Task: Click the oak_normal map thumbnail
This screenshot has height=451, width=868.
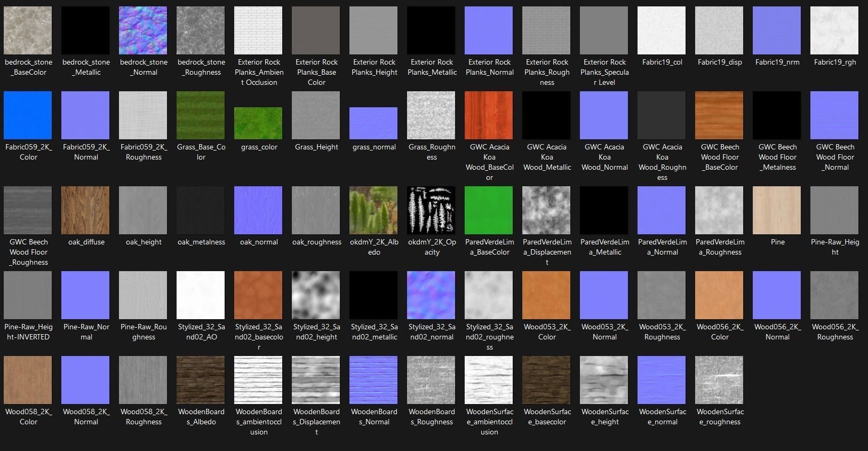Action: (x=258, y=210)
